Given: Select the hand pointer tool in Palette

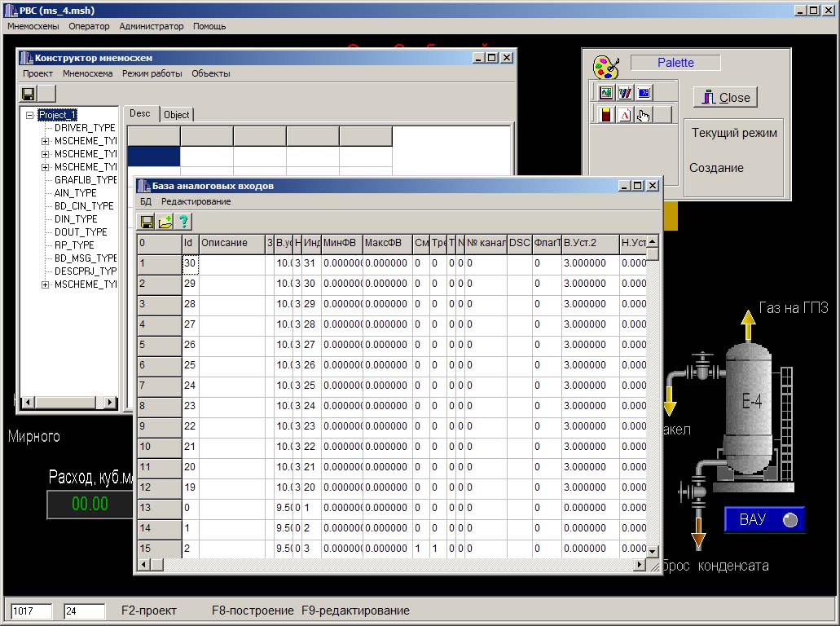Looking at the screenshot, I should tap(644, 115).
